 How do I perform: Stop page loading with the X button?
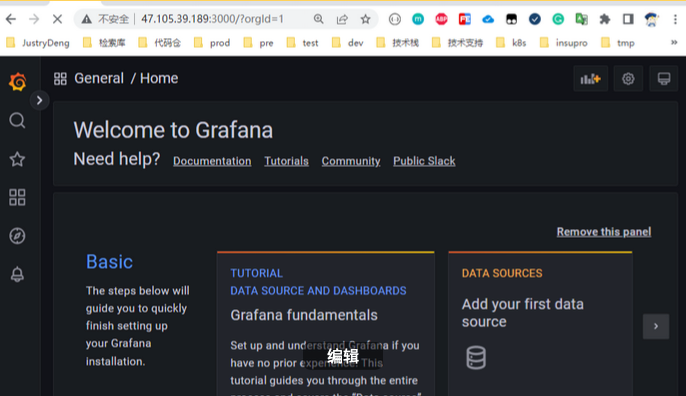[57, 19]
